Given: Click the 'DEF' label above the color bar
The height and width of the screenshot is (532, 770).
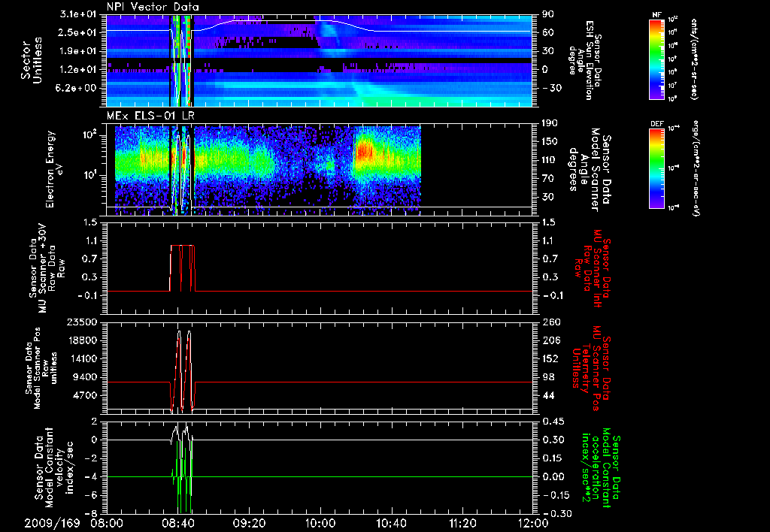Looking at the screenshot, I should tap(656, 124).
